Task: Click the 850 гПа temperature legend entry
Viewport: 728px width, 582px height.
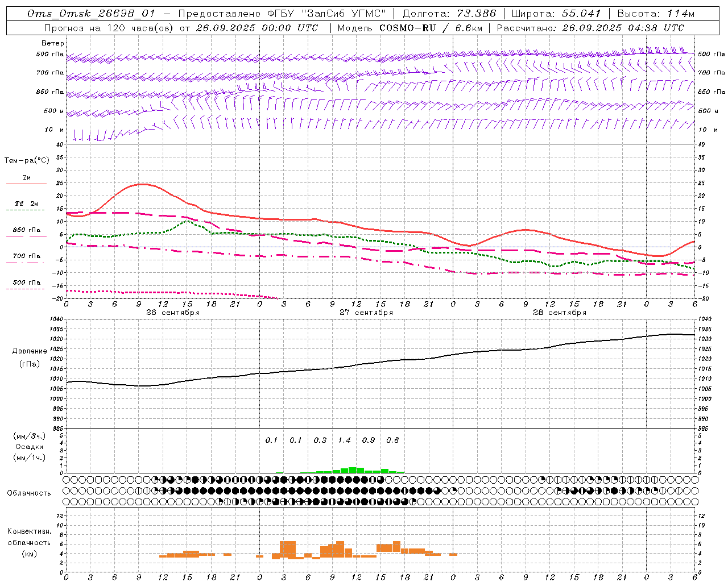Action: pyautogui.click(x=27, y=230)
